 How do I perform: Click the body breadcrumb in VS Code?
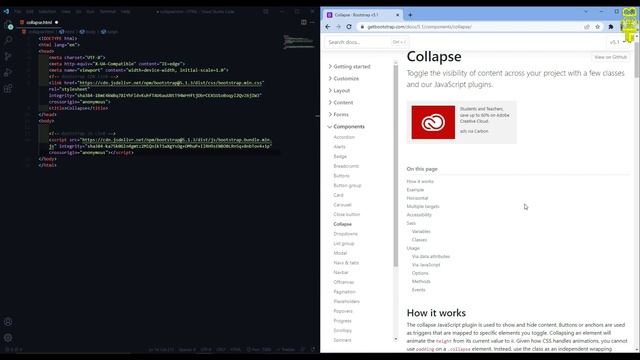(x=88, y=31)
